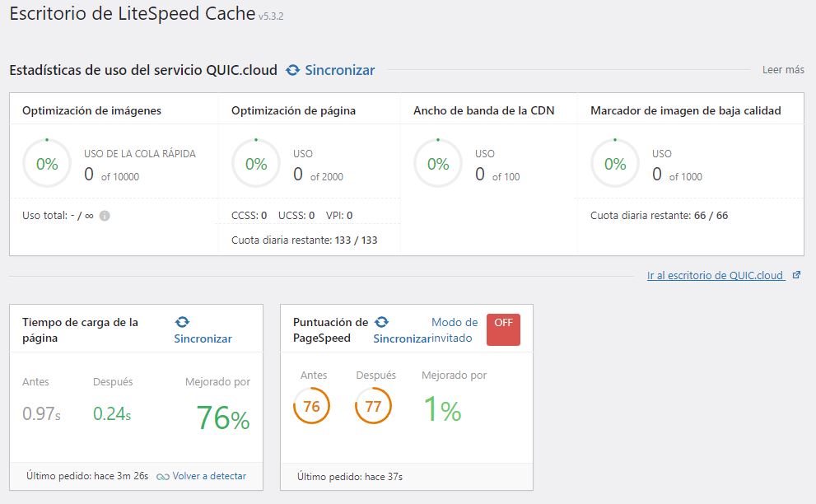This screenshot has height=504, width=816.
Task: Click the sync icon in the page load time panel
Action: [182, 322]
